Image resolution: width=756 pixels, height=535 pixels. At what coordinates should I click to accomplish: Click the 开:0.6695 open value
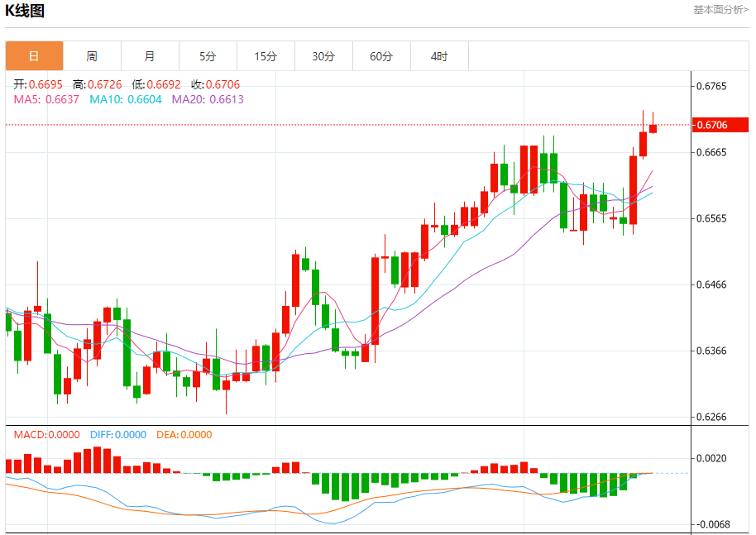pos(38,84)
